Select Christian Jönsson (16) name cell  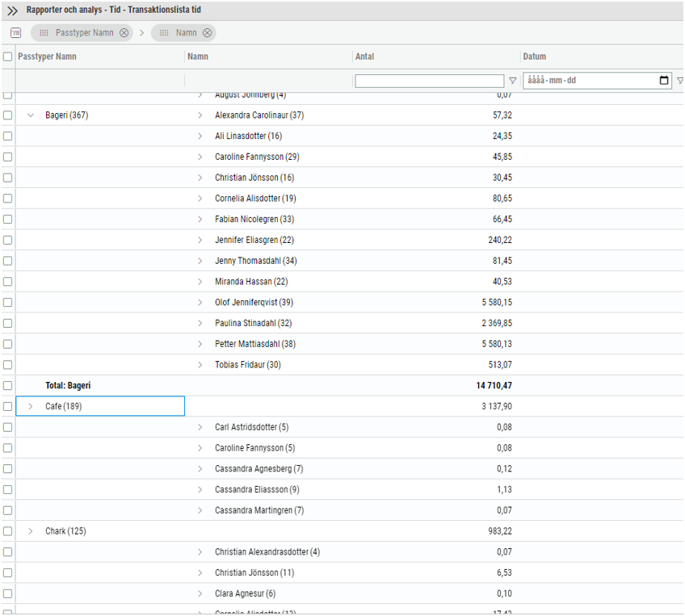click(x=254, y=178)
